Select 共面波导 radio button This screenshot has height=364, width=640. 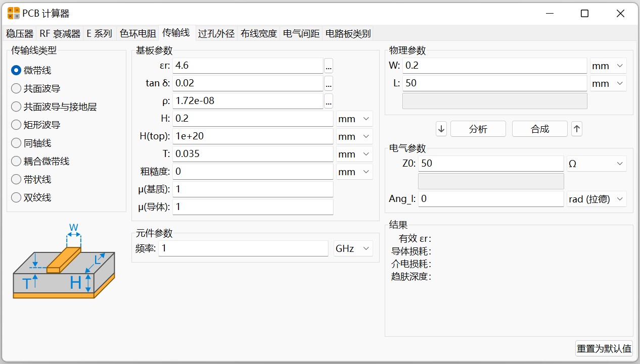pos(36,88)
